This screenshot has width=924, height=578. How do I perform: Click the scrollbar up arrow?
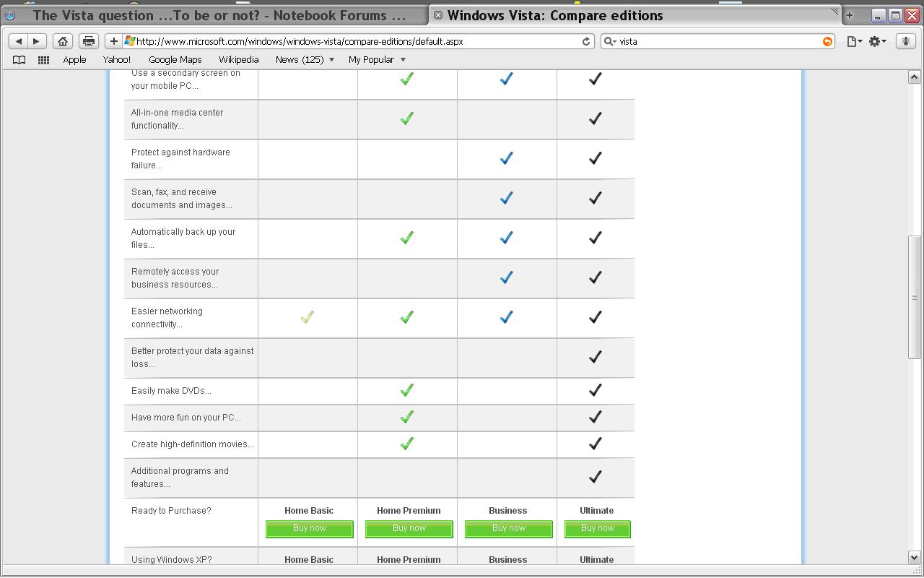click(x=914, y=77)
